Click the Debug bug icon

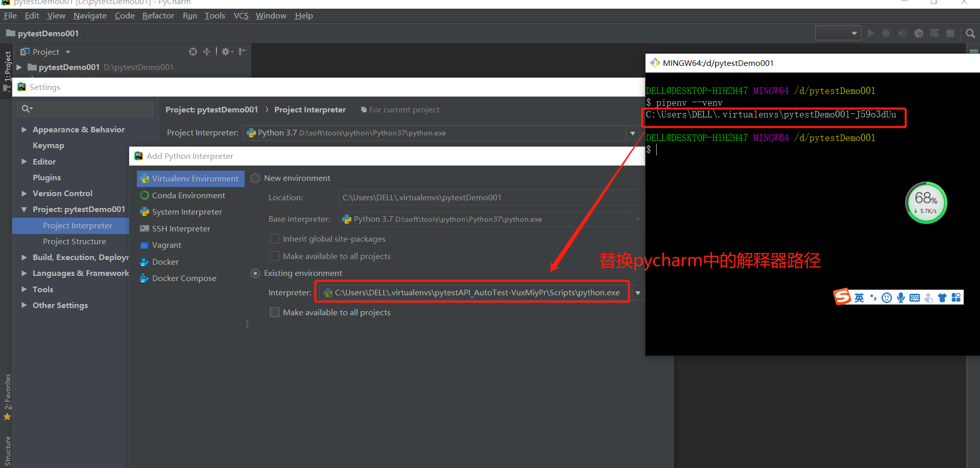tap(887, 33)
